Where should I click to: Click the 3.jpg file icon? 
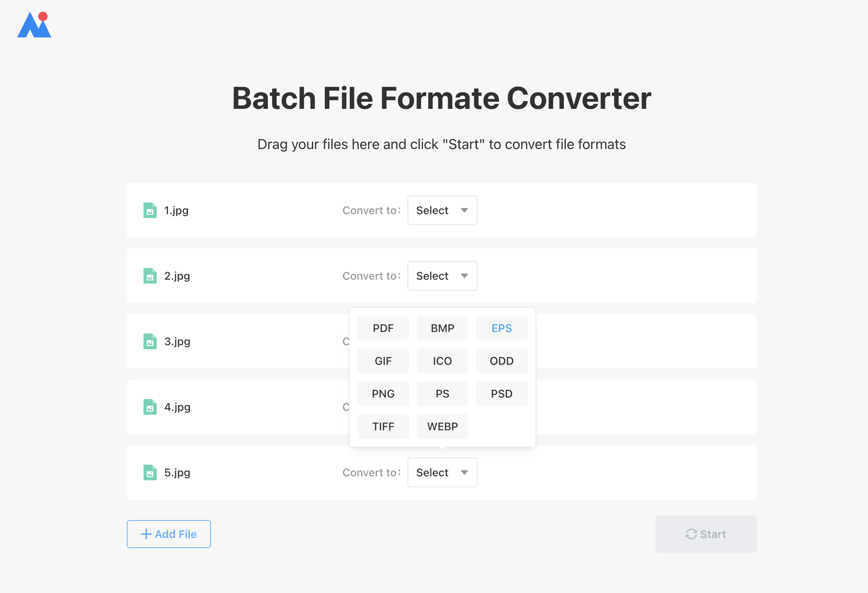coord(150,341)
